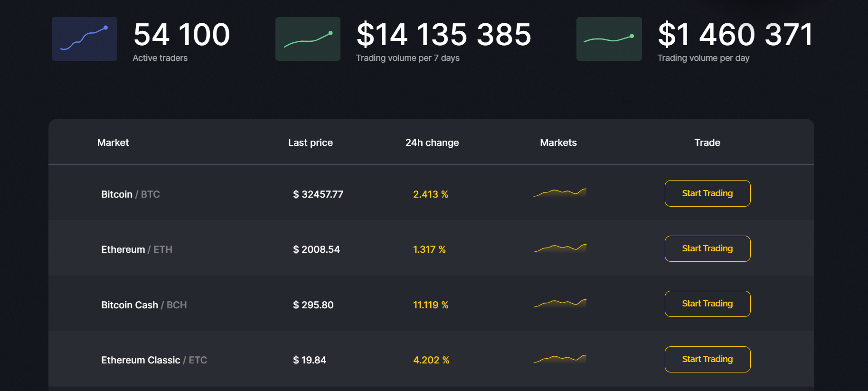Image resolution: width=868 pixels, height=391 pixels.
Task: Start Trading on the Ethereum Classic row
Action: (x=708, y=359)
